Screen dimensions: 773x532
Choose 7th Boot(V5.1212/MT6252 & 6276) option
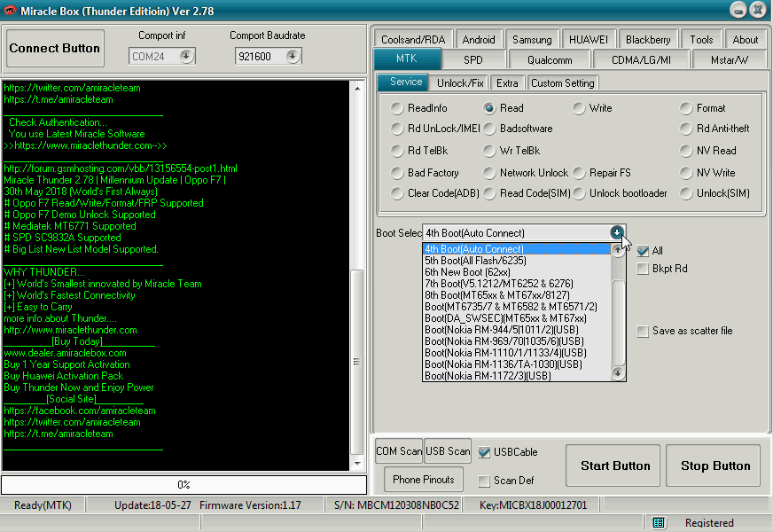pyautogui.click(x=517, y=284)
